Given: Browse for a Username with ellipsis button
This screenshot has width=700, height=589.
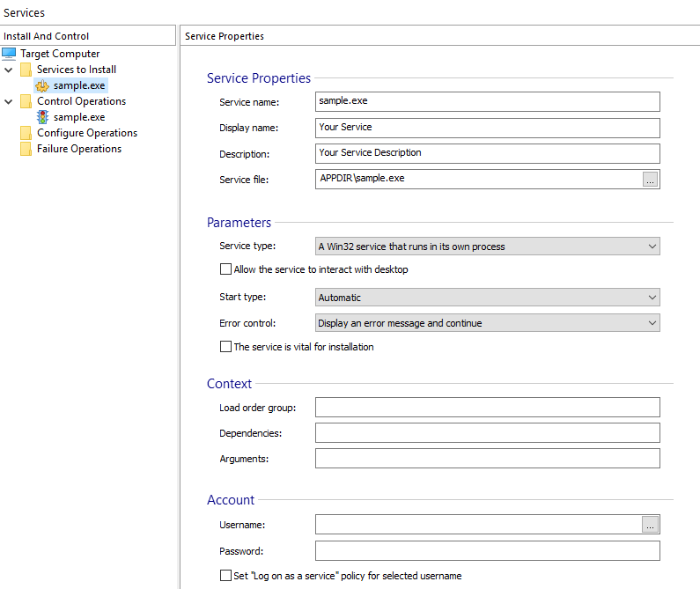Looking at the screenshot, I should coord(650,525).
